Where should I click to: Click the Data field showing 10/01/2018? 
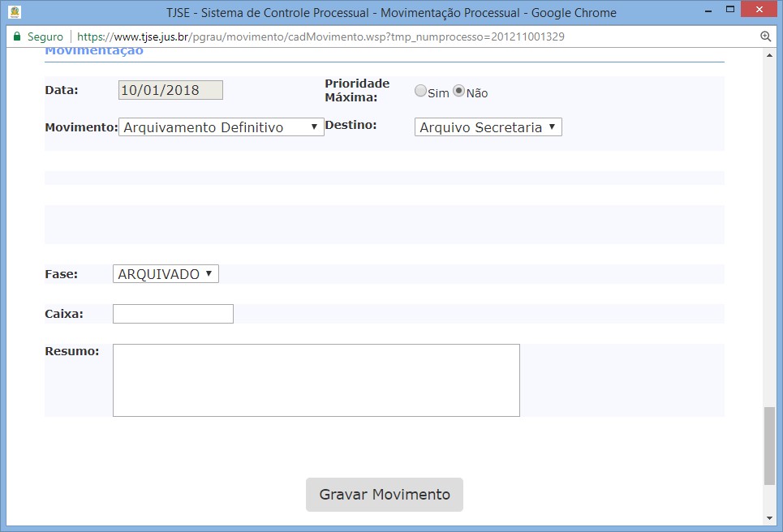coord(170,90)
